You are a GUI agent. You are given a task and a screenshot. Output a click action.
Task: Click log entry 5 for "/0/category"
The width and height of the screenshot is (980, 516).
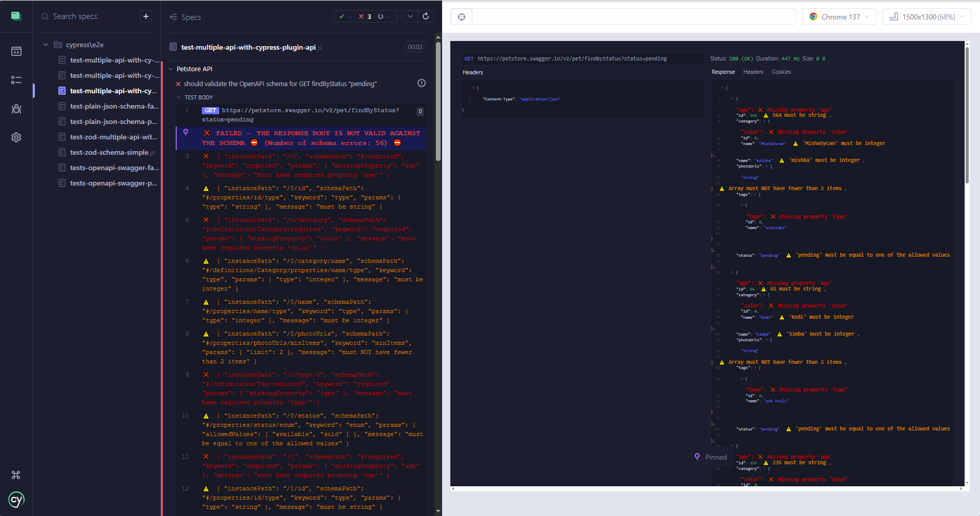coord(301,234)
